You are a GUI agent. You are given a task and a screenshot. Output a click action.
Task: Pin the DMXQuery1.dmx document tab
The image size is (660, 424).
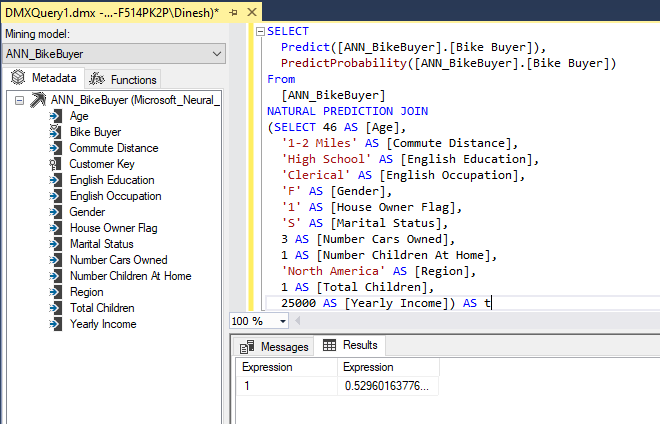click(233, 13)
